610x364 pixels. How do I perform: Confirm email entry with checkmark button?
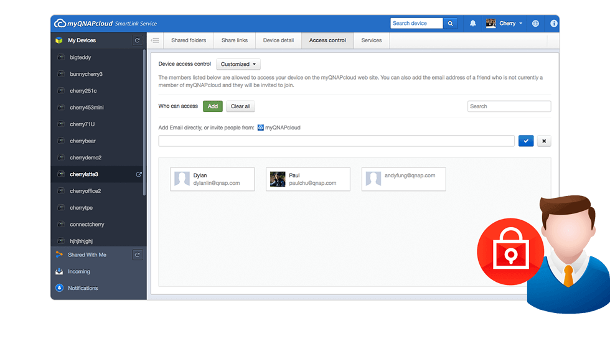(x=525, y=141)
